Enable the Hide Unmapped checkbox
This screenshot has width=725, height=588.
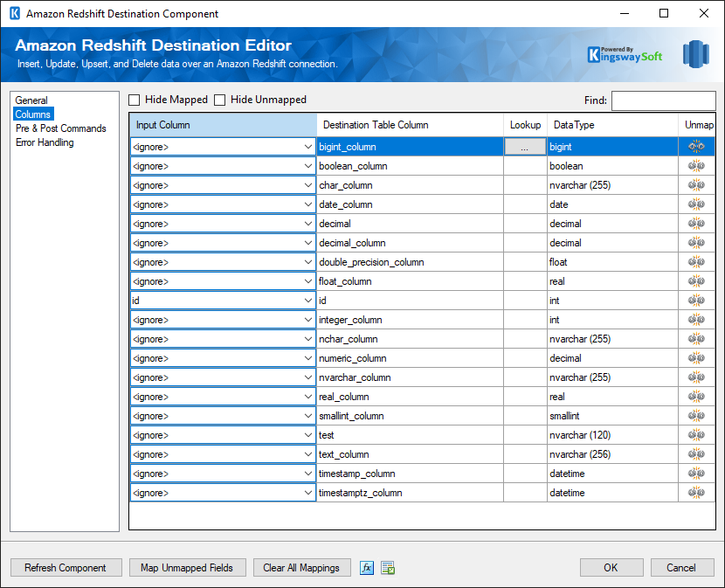click(x=219, y=100)
